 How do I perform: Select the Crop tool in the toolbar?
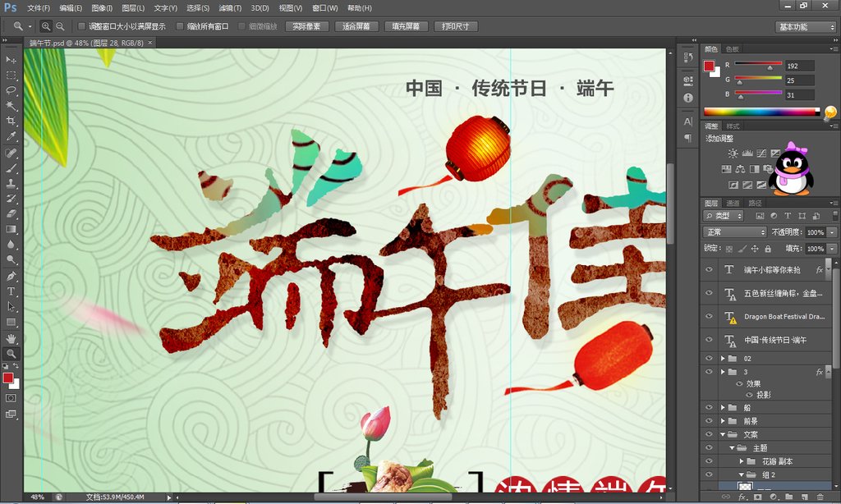(x=11, y=121)
